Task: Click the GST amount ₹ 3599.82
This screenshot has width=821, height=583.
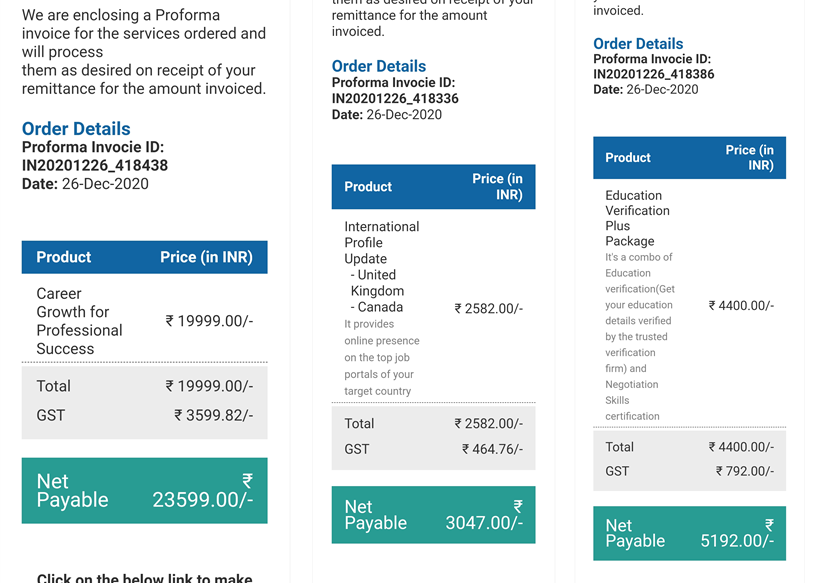Action: click(213, 415)
